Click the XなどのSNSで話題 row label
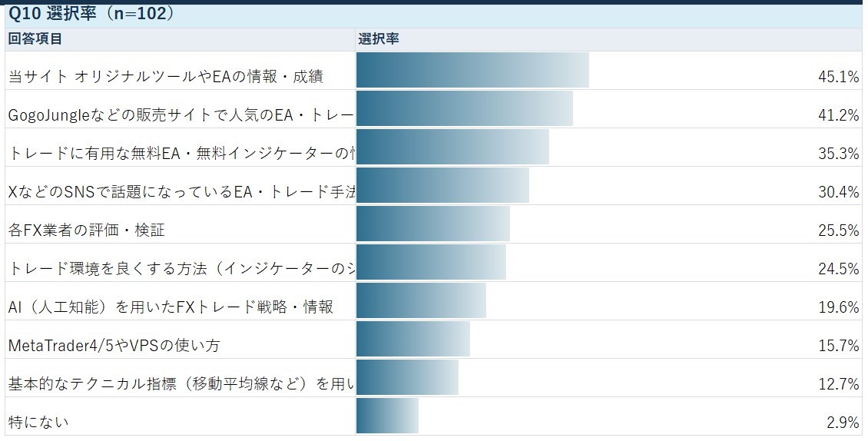868x441 pixels. pyautogui.click(x=181, y=192)
